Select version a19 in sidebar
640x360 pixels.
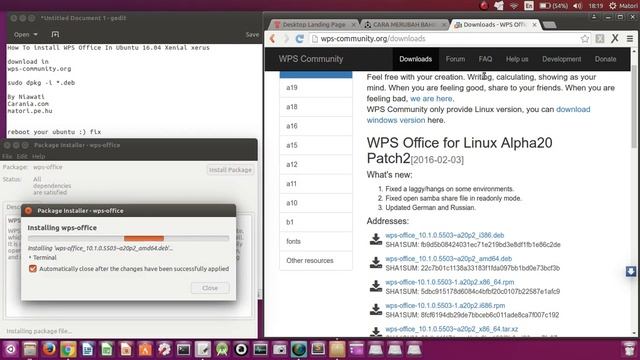[x=316, y=87]
